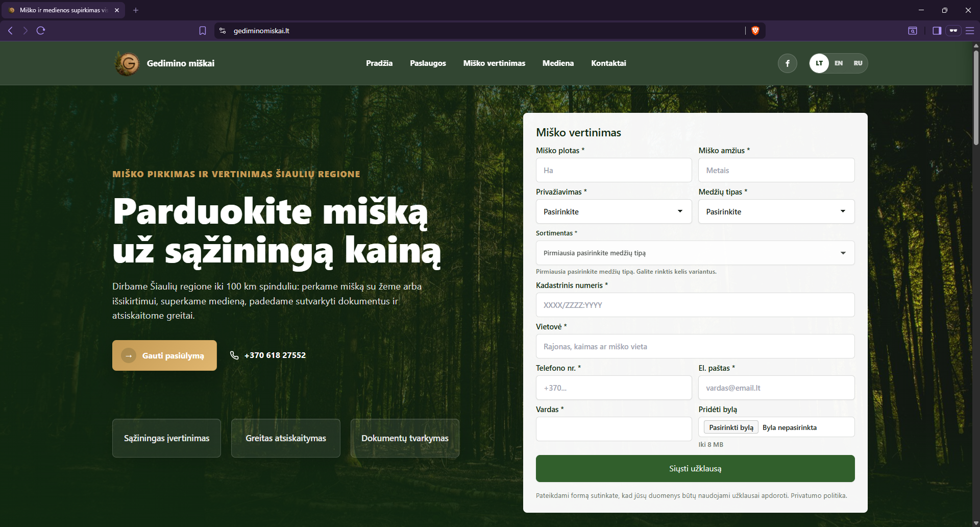Reload the page with the refresh icon
Image resolution: width=980 pixels, height=527 pixels.
coord(41,31)
